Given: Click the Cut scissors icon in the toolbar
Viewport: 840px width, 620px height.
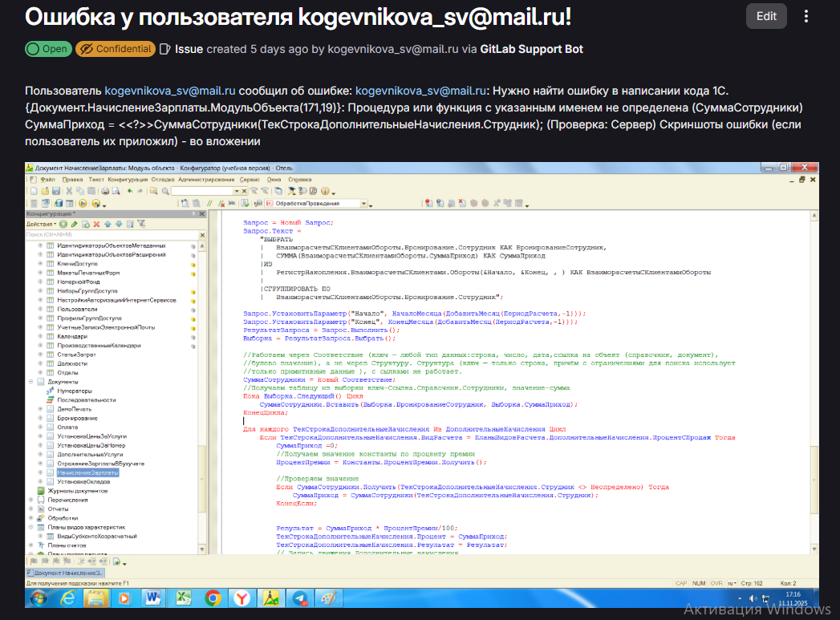Looking at the screenshot, I should (69, 191).
